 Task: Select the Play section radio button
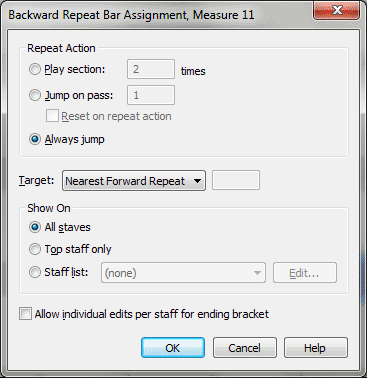point(35,69)
